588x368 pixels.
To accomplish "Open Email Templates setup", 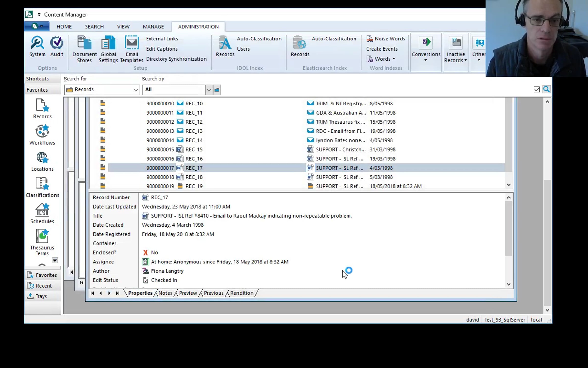I will click(132, 49).
